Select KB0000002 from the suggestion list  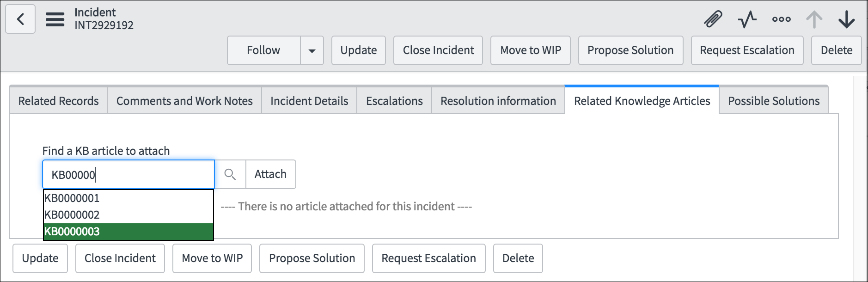point(72,215)
